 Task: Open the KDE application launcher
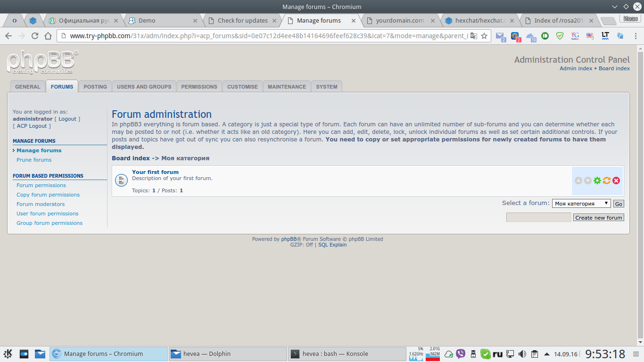tap(8, 354)
